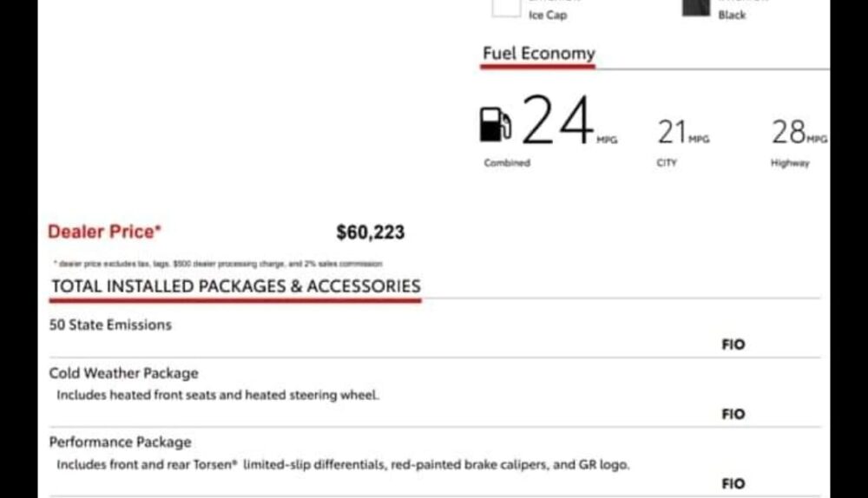This screenshot has width=868, height=498.
Task: Open Total Installed Packages & Accessories section
Action: click(236, 286)
